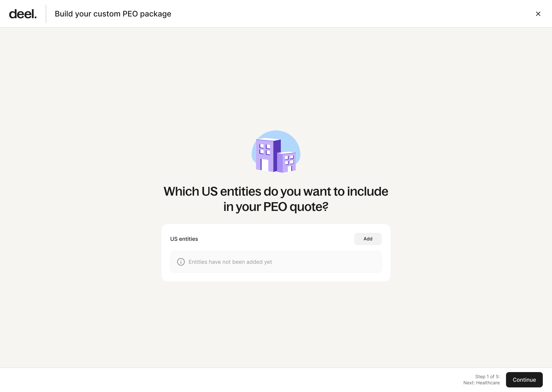The height and width of the screenshot is (392, 552).
Task: Close the PEO package builder
Action: (x=538, y=14)
